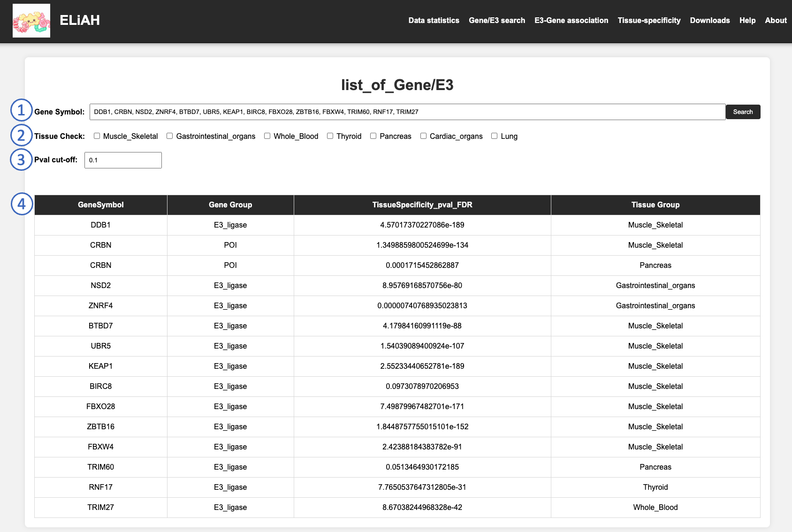The height and width of the screenshot is (532, 792).
Task: Open the Data statistics menu item
Action: coord(434,21)
